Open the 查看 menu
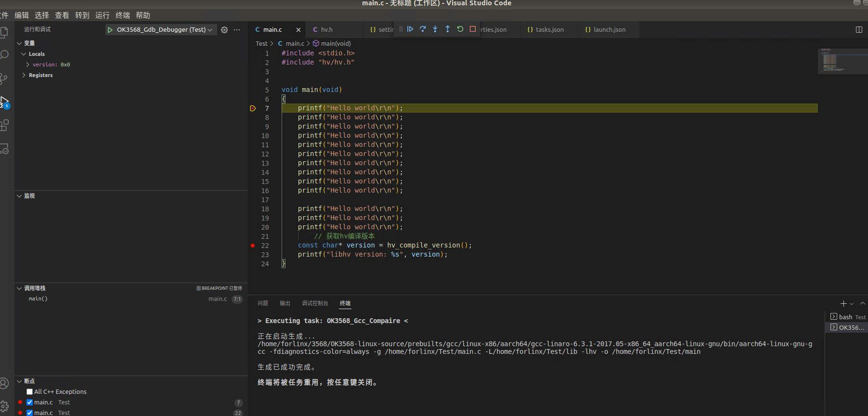Screen dimensions: 868x416 pos(62,15)
